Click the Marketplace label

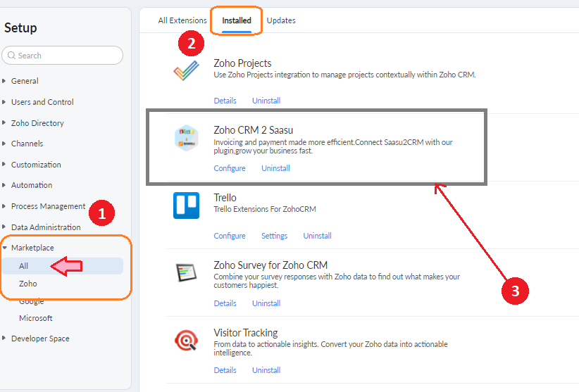click(32, 248)
